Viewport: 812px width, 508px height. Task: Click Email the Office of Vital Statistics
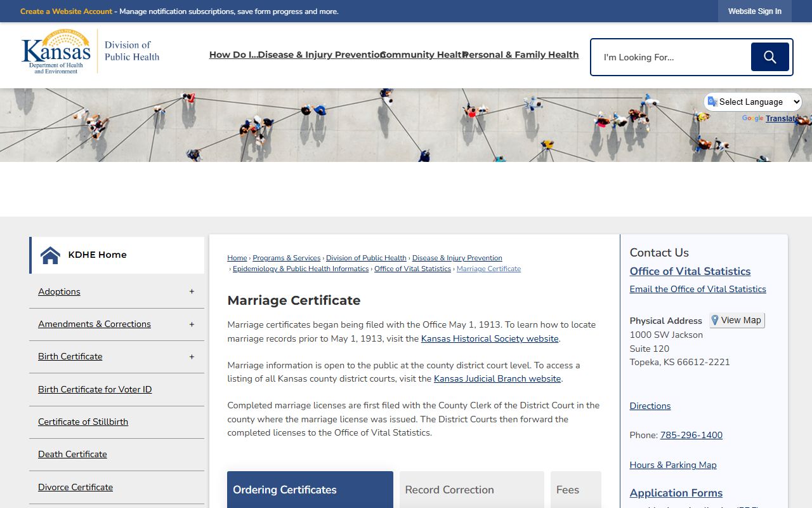tap(698, 289)
